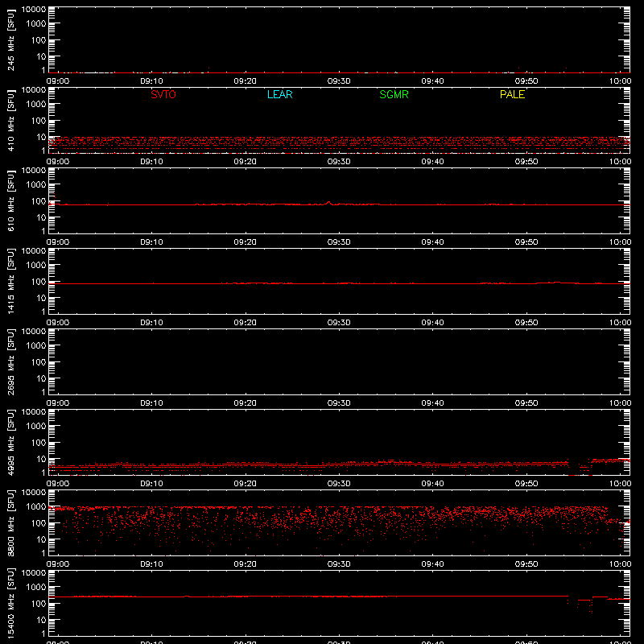Screen dimensions: 644x644
Task: Click the 1000 tick label on 410 MHz plot
Action: pos(36,105)
